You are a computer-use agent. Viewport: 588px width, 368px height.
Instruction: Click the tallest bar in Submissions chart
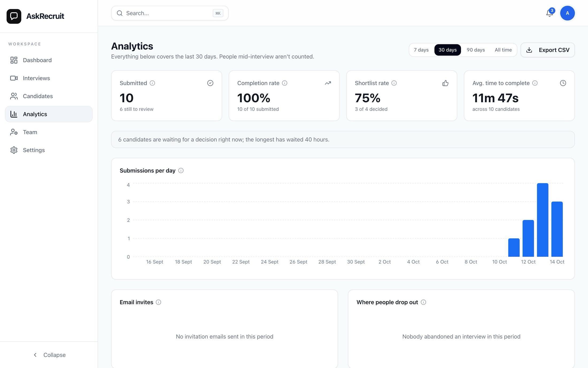[543, 220]
